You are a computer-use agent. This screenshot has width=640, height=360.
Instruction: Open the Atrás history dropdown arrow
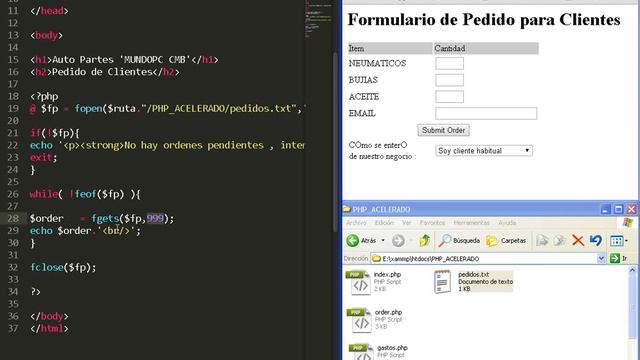coord(383,240)
